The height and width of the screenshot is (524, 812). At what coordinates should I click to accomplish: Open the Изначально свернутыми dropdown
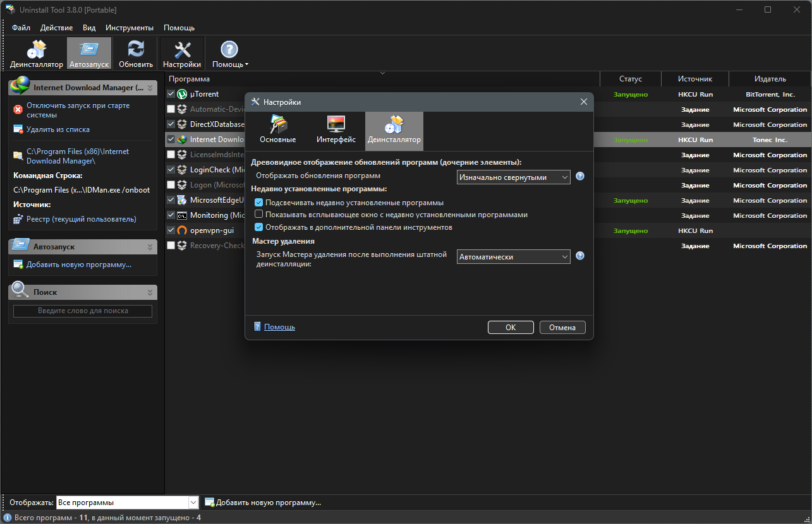tap(513, 177)
